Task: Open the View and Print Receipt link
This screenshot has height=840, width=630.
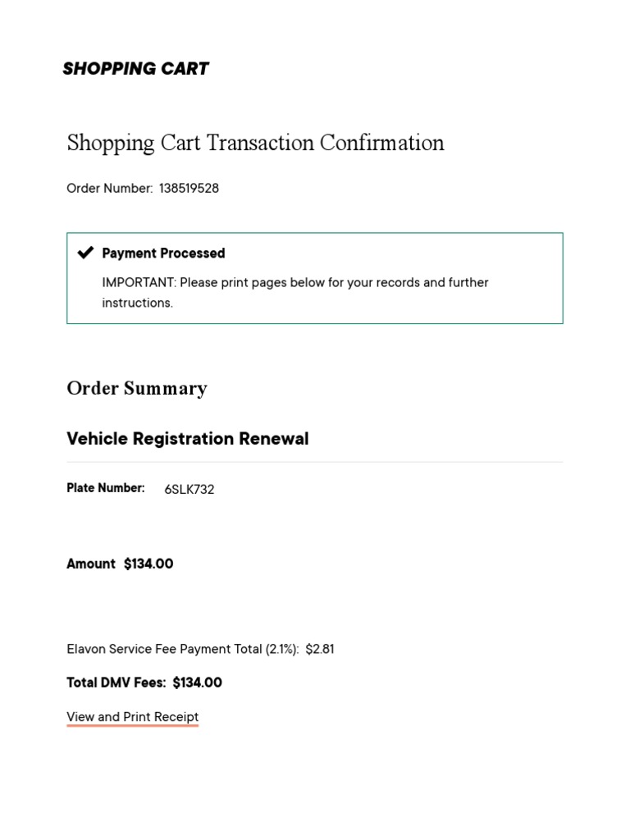Action: point(132,717)
